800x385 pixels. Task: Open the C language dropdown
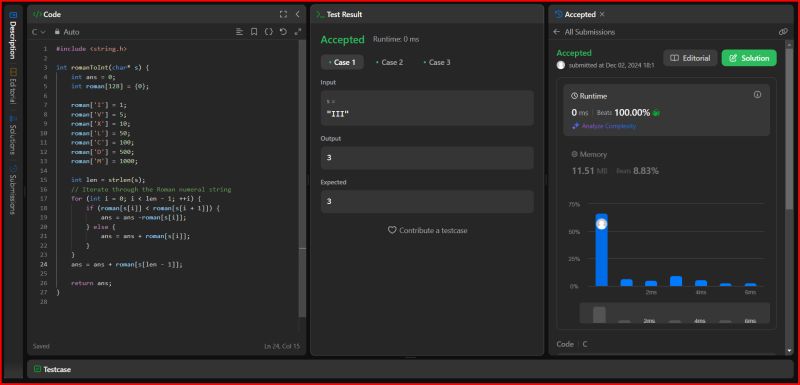pyautogui.click(x=38, y=32)
